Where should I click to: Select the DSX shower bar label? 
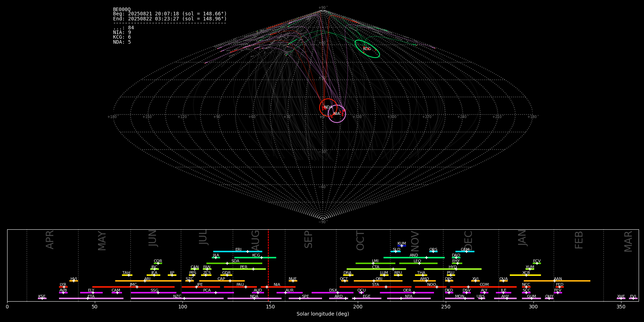click(x=333, y=291)
